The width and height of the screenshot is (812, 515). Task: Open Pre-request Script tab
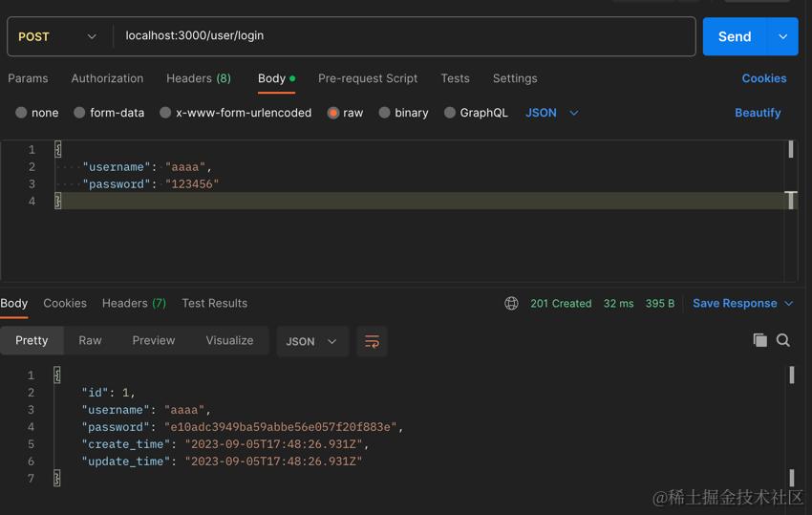[x=368, y=78]
